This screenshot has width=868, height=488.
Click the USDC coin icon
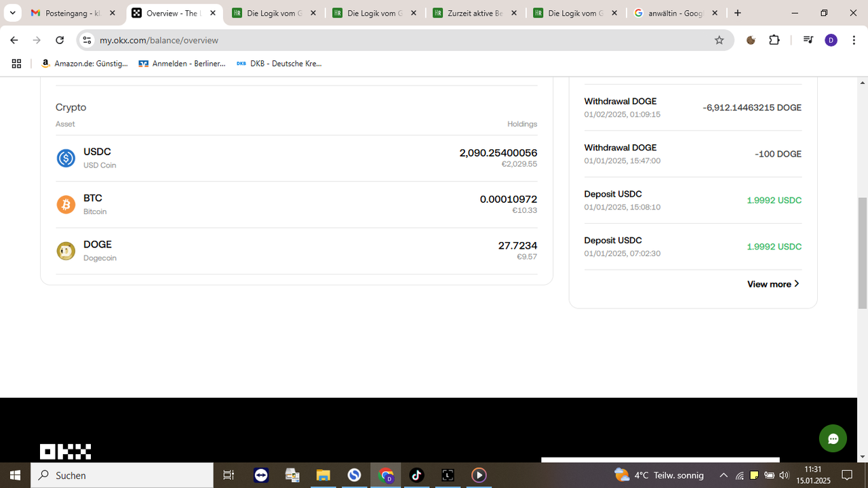[x=66, y=159]
